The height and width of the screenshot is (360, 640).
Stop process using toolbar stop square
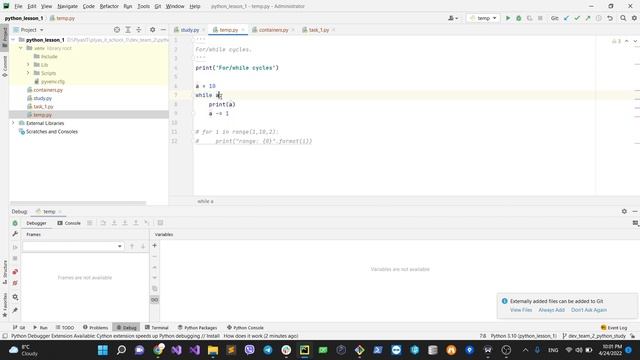point(540,18)
